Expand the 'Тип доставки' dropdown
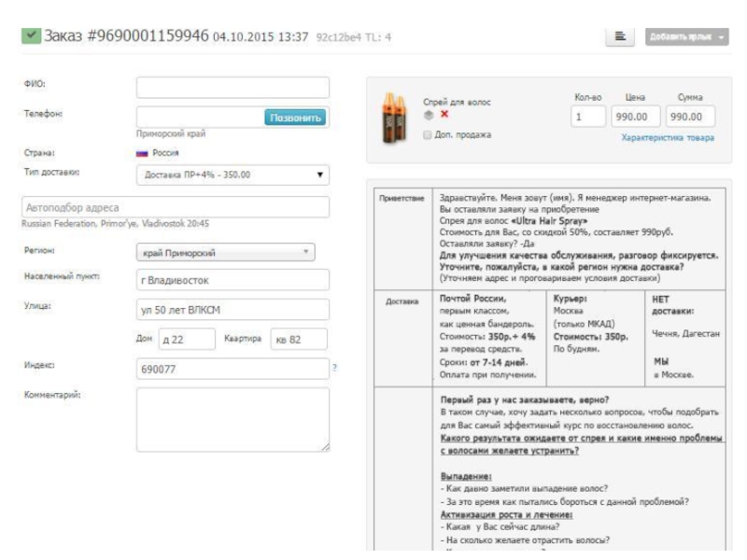Image resolution: width=747 pixels, height=560 pixels. pyautogui.click(x=233, y=175)
